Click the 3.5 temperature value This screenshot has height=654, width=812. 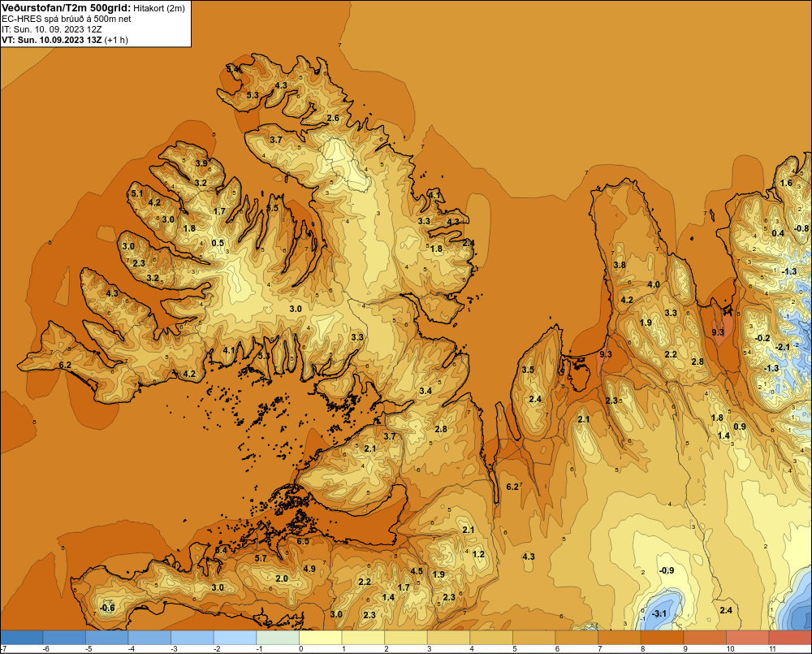(x=528, y=370)
